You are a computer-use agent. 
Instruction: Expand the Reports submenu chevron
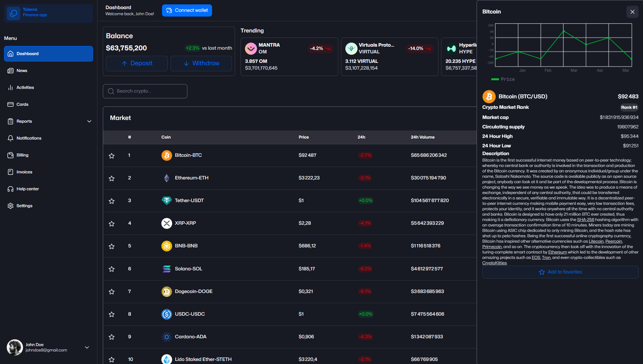point(89,121)
